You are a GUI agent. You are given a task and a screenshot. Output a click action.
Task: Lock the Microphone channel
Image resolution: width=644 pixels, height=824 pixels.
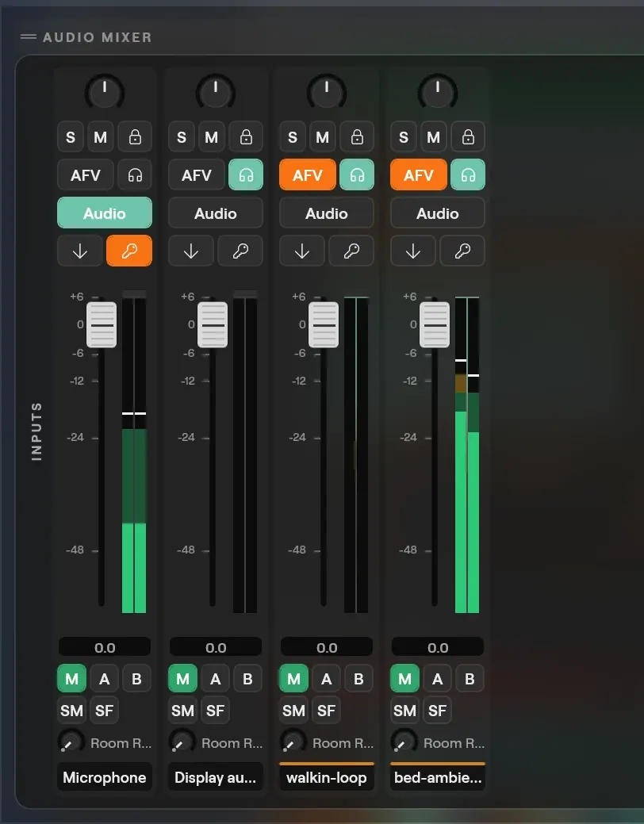click(x=135, y=137)
